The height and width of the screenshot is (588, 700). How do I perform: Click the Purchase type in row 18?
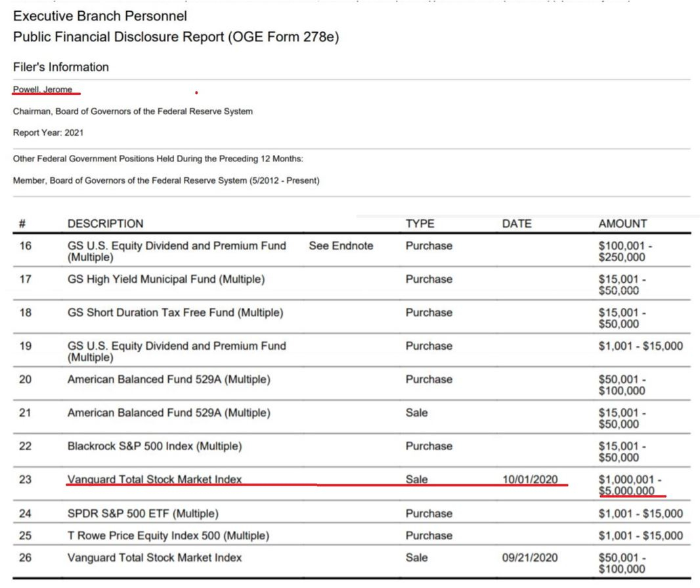[429, 313]
